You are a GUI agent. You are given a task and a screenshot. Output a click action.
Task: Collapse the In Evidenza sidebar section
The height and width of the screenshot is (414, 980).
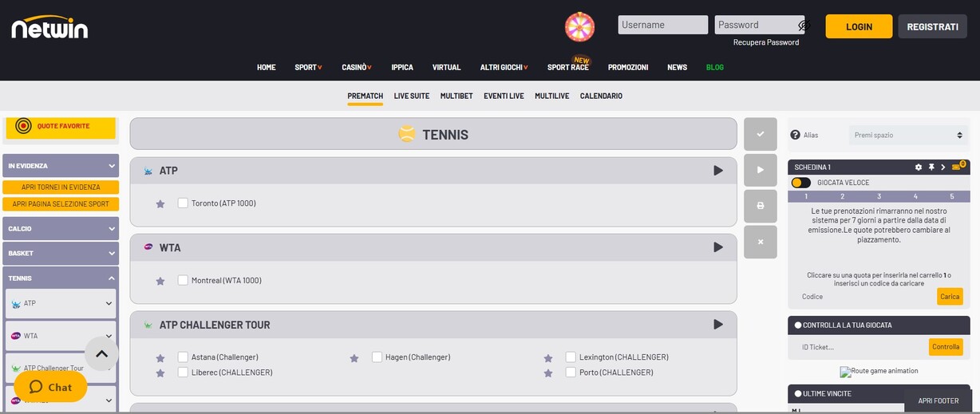(61, 166)
